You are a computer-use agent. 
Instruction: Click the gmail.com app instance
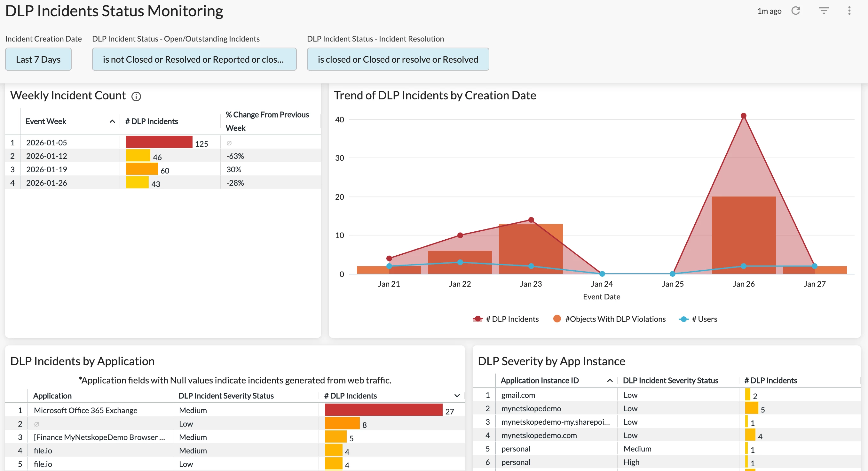[518, 395]
